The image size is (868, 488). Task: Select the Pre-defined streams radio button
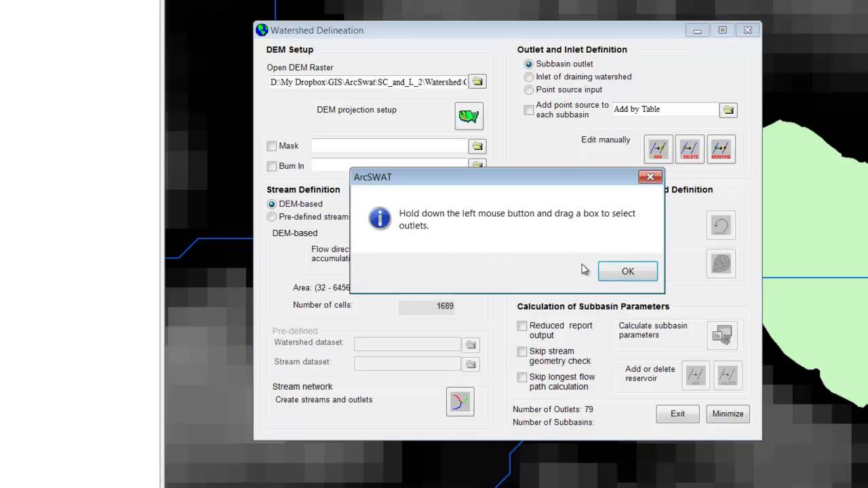click(x=272, y=217)
